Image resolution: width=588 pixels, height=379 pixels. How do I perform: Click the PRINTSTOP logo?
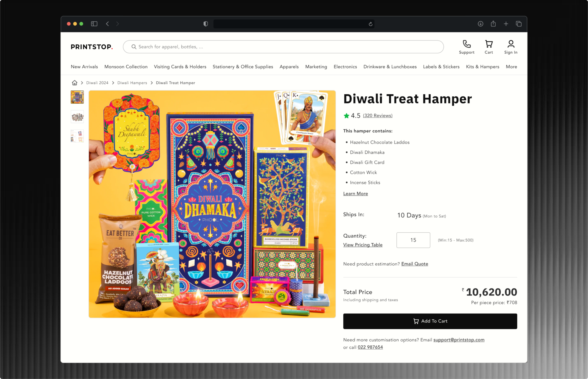(92, 47)
